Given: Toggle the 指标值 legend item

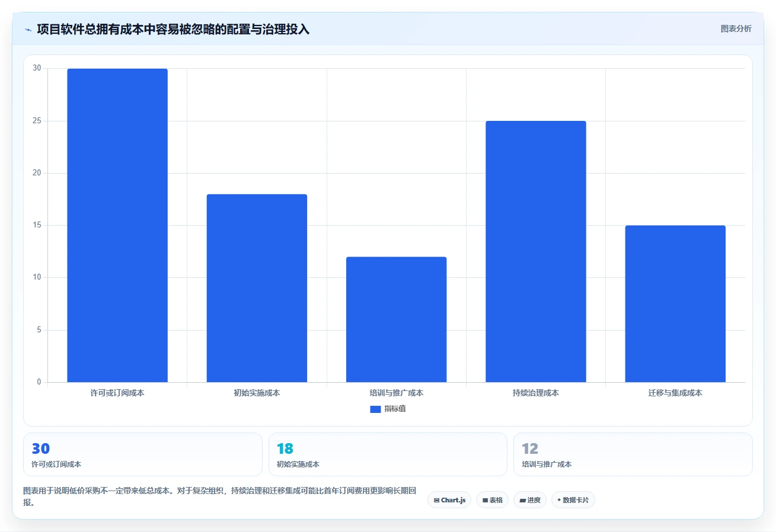Looking at the screenshot, I should pos(388,409).
